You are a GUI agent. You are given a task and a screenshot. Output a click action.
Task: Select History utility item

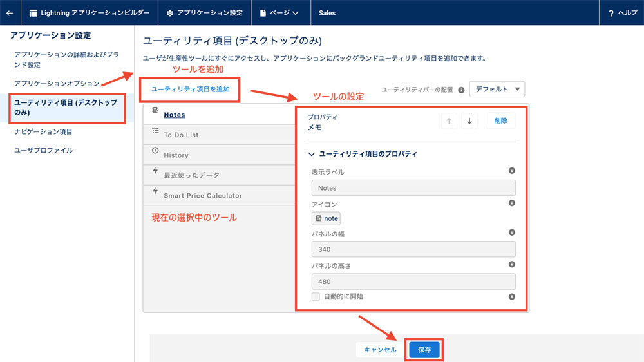(x=220, y=155)
